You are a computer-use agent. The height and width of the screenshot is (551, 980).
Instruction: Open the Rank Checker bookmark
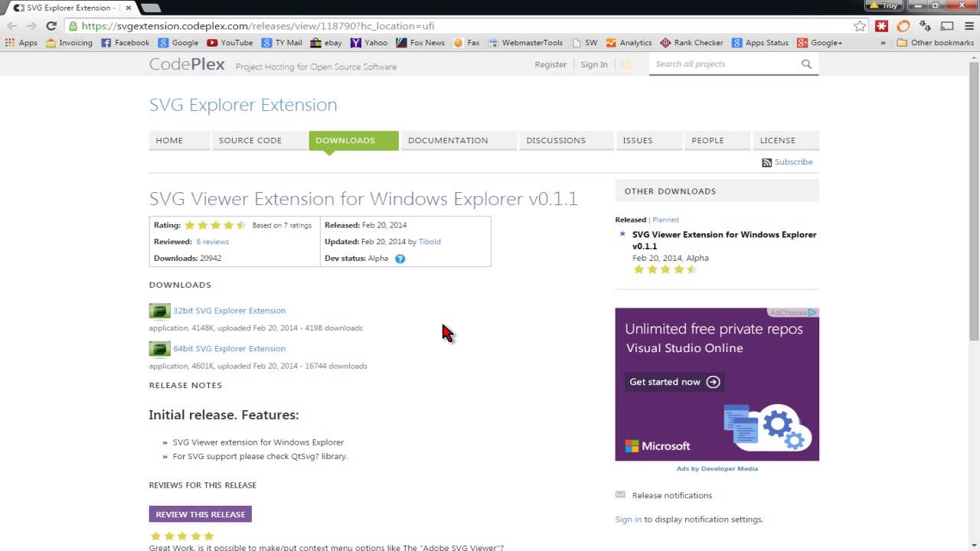691,43
